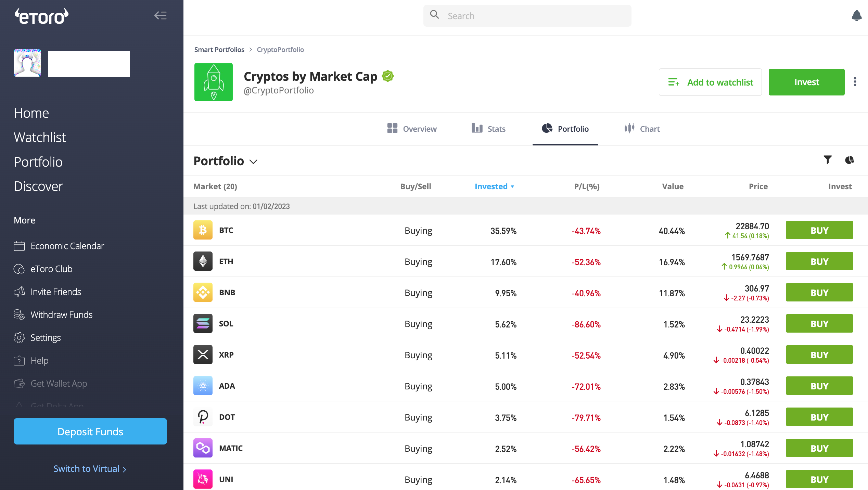
Task: Click the Value column header
Action: [x=673, y=186]
